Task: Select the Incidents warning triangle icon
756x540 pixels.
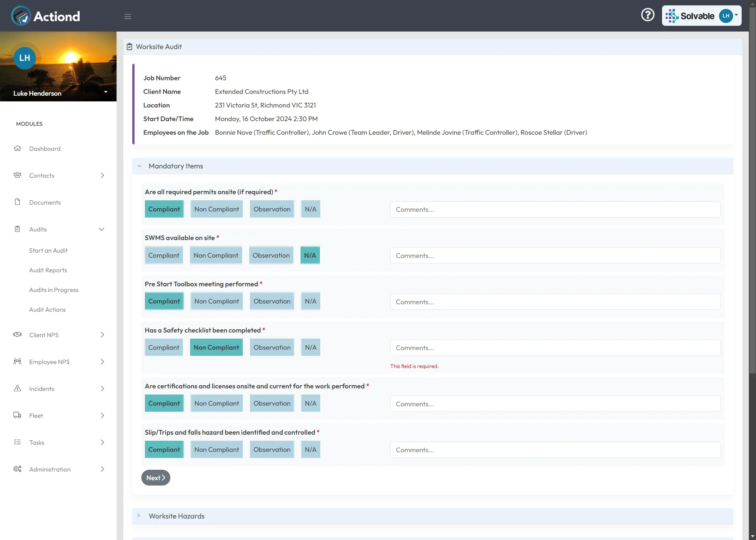Action: click(18, 388)
